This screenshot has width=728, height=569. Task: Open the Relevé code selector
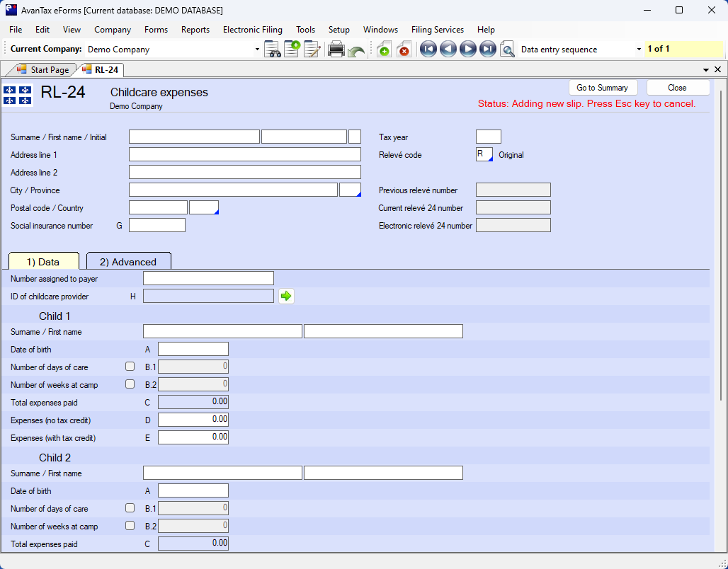[484, 154]
